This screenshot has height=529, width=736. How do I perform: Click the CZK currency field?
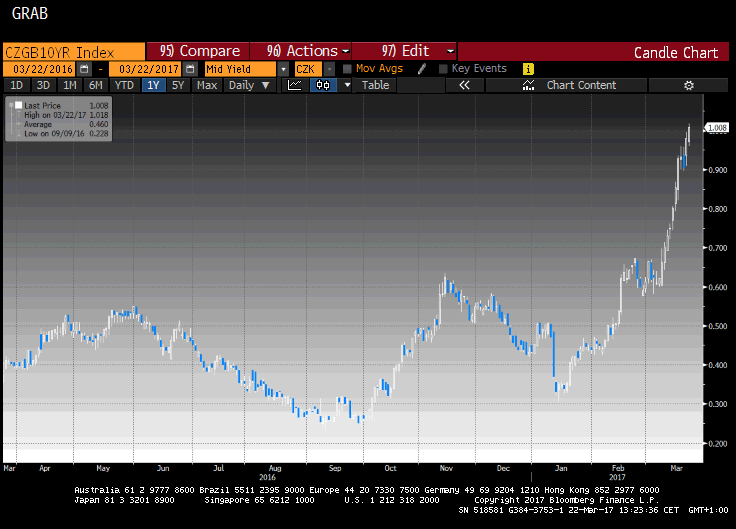click(308, 69)
